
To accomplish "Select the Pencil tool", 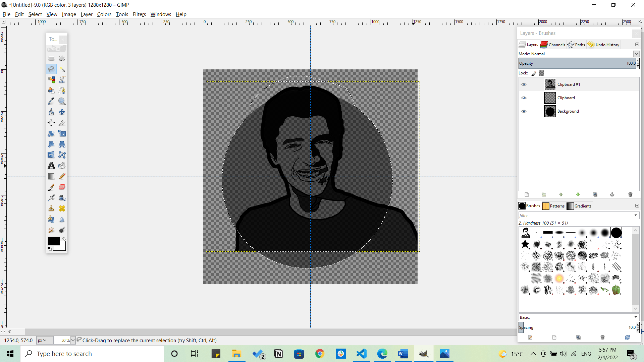I will coord(62,176).
